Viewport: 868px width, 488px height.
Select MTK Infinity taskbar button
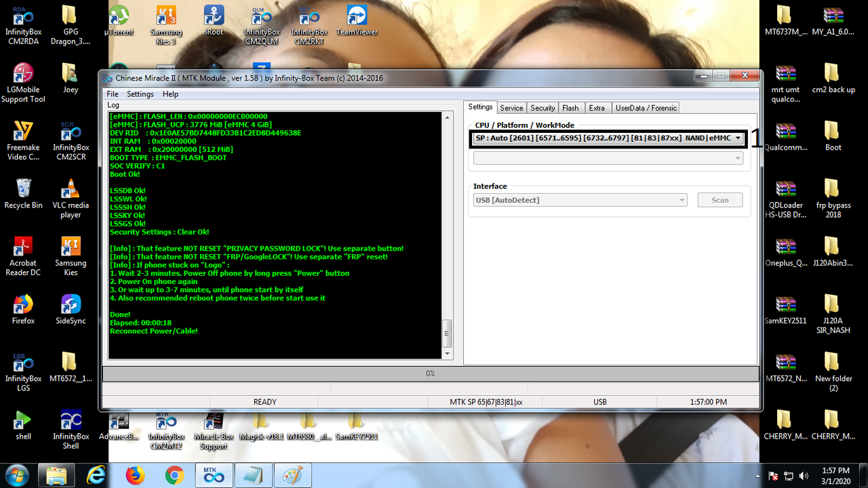click(214, 476)
